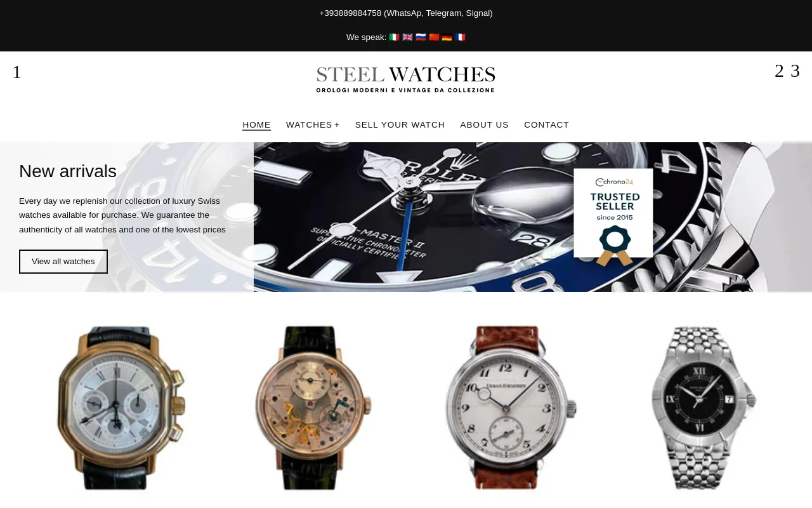Go to the HOME menu item
Screen dimensions: 812x508
pyautogui.click(x=256, y=125)
